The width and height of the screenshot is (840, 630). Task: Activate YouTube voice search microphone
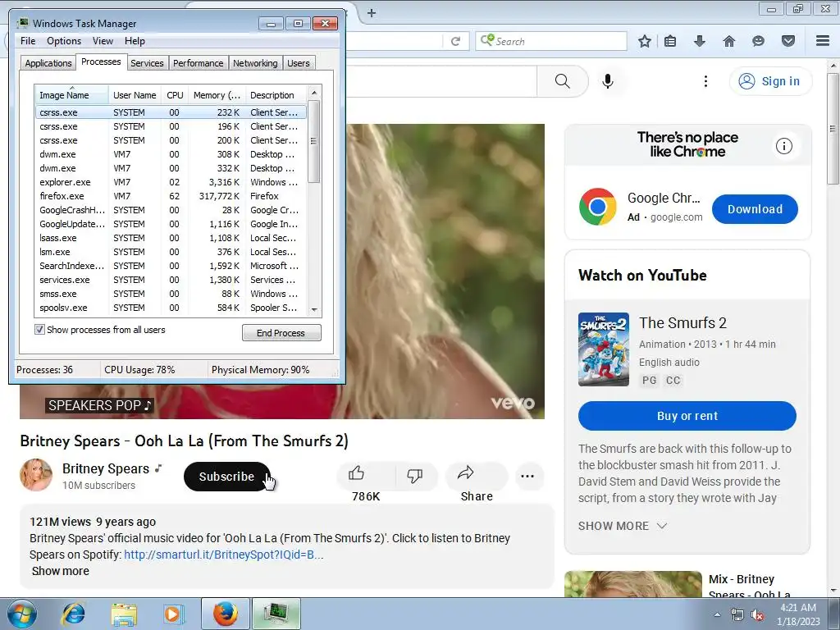(608, 81)
